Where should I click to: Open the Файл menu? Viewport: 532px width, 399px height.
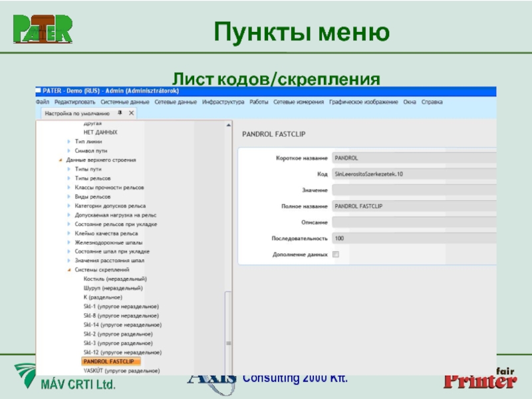[43, 102]
